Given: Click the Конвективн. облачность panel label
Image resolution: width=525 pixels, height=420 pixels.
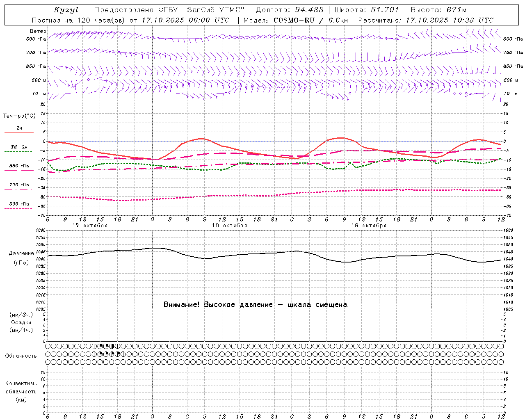Looking at the screenshot, I should [21, 388].
